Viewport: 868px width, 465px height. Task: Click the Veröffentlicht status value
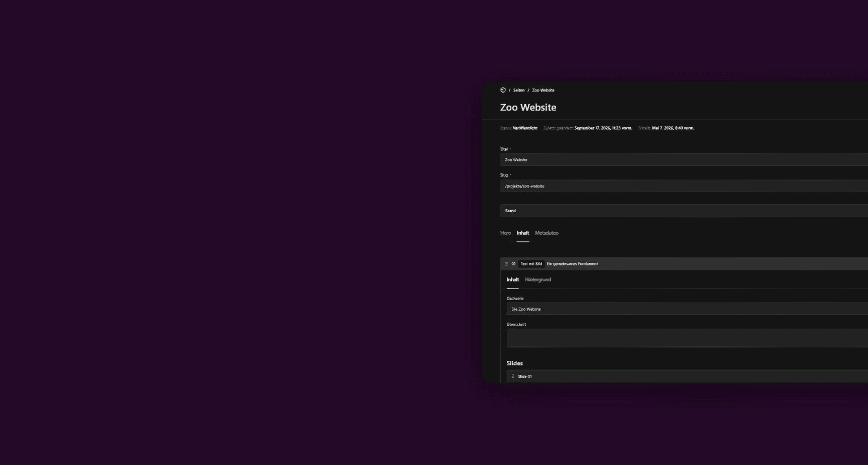525,128
